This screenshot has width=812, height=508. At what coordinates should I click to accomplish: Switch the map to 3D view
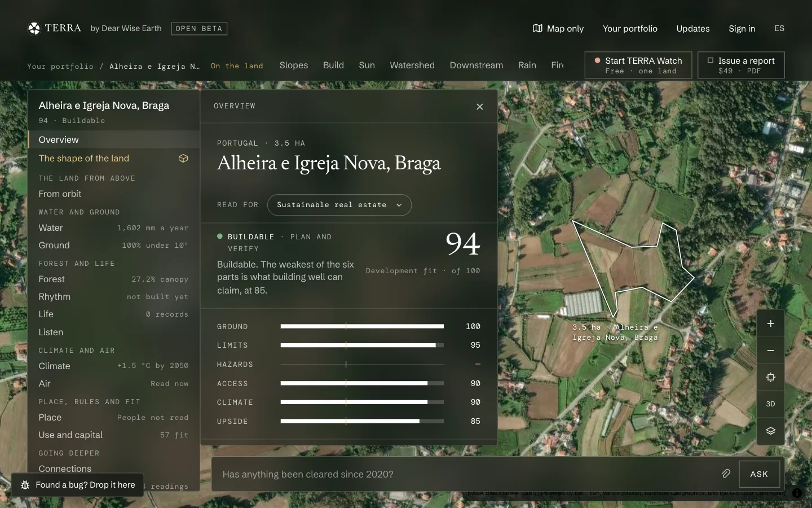coord(771,404)
